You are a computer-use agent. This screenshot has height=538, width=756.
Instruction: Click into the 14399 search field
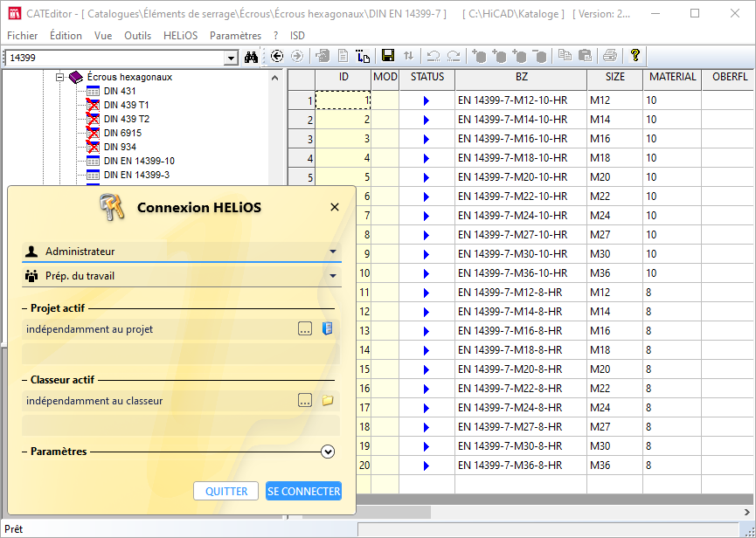tap(115, 58)
